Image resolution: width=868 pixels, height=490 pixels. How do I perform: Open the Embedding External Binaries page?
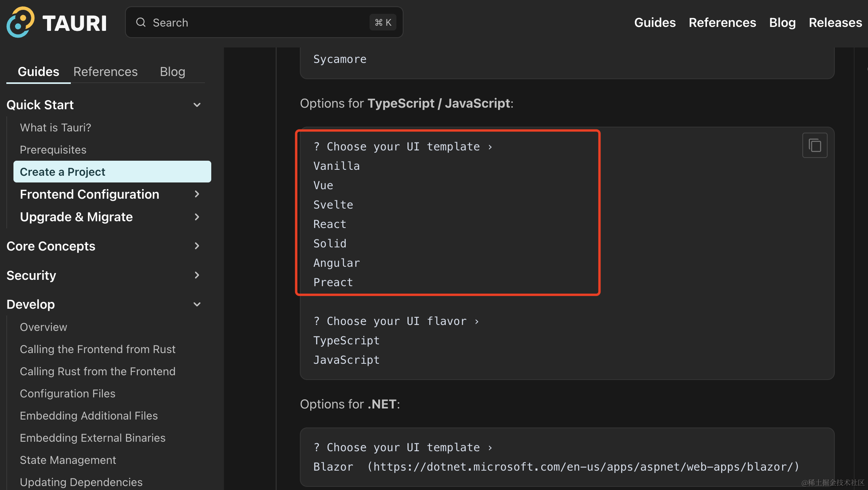pyautogui.click(x=93, y=438)
